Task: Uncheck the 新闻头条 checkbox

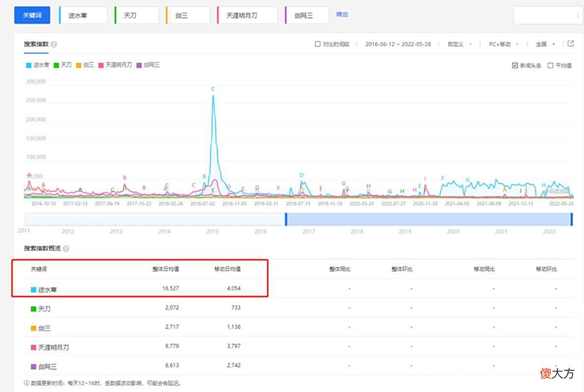Action: pos(515,66)
